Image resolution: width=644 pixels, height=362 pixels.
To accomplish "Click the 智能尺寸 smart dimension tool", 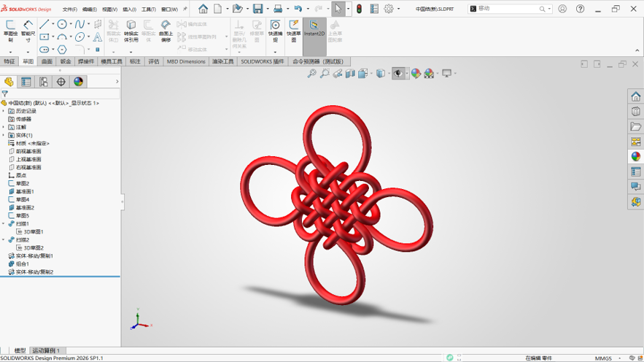I will pos(28,31).
